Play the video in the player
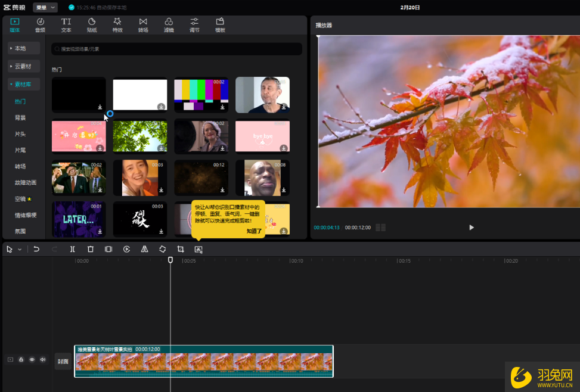580x392 pixels. (472, 228)
